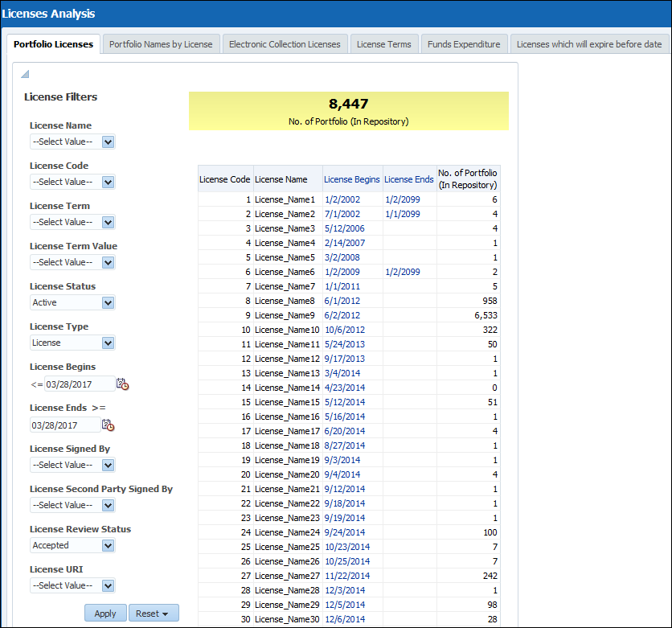672x628 pixels.
Task: Click the Apply button
Action: pyautogui.click(x=105, y=614)
